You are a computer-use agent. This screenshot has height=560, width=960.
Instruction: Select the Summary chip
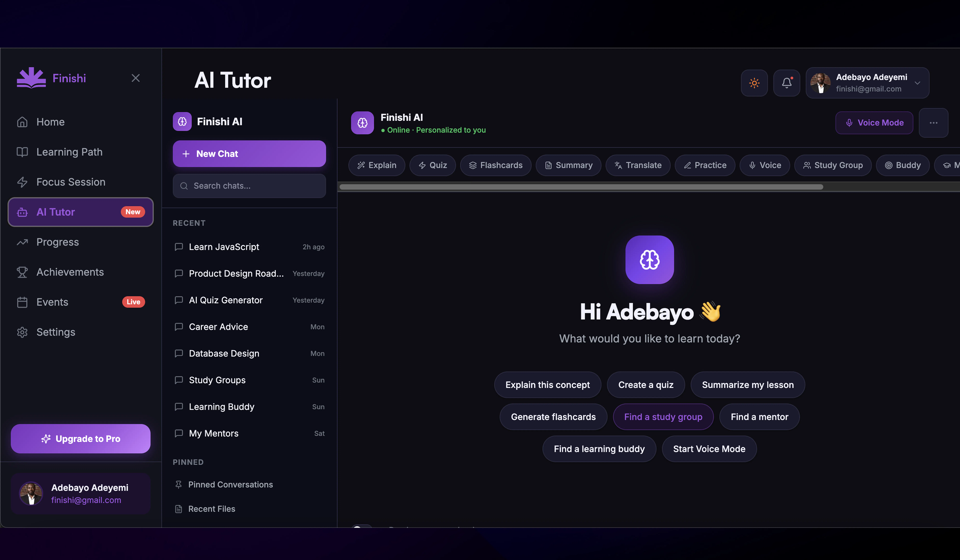pos(568,165)
